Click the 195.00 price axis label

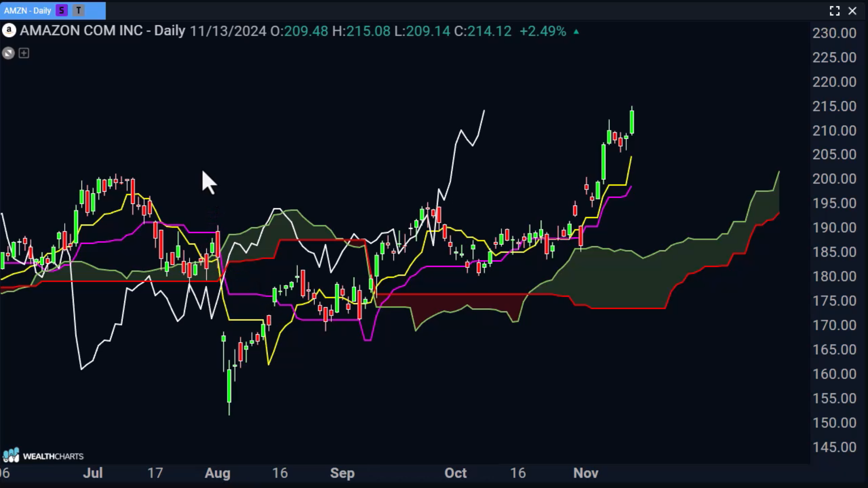click(x=834, y=203)
